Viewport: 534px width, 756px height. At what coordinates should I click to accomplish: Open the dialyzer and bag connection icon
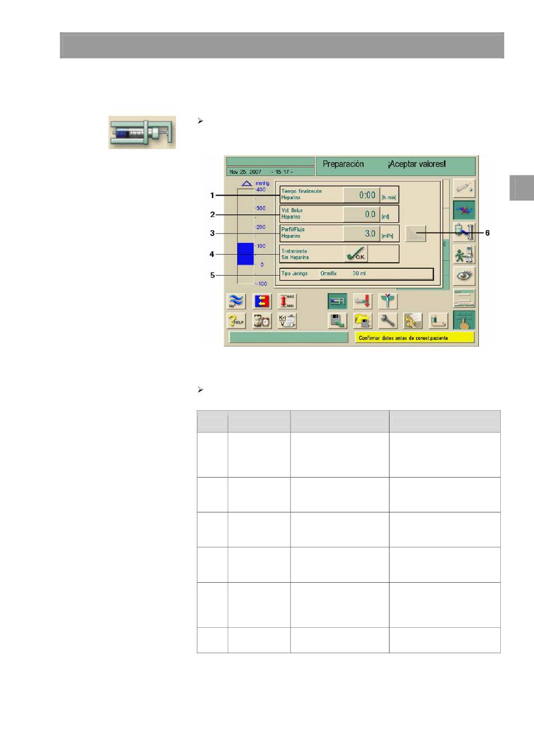click(x=464, y=232)
